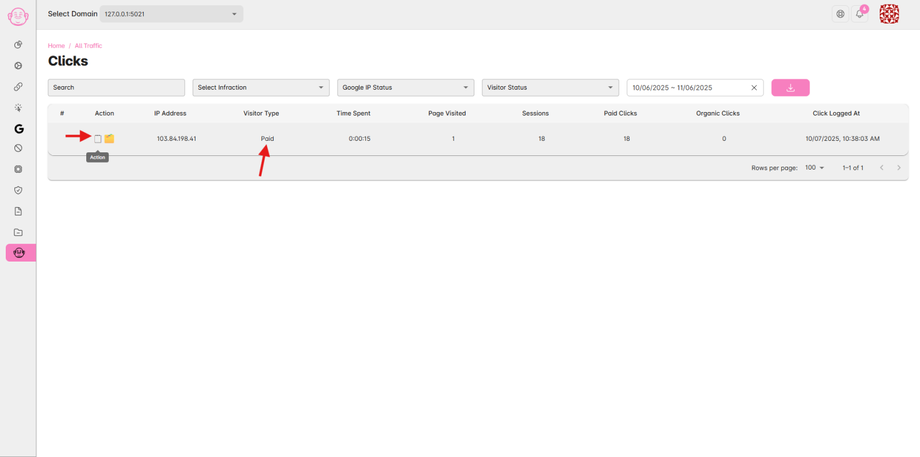
Task: Click the globe language icon in header
Action: (x=840, y=14)
